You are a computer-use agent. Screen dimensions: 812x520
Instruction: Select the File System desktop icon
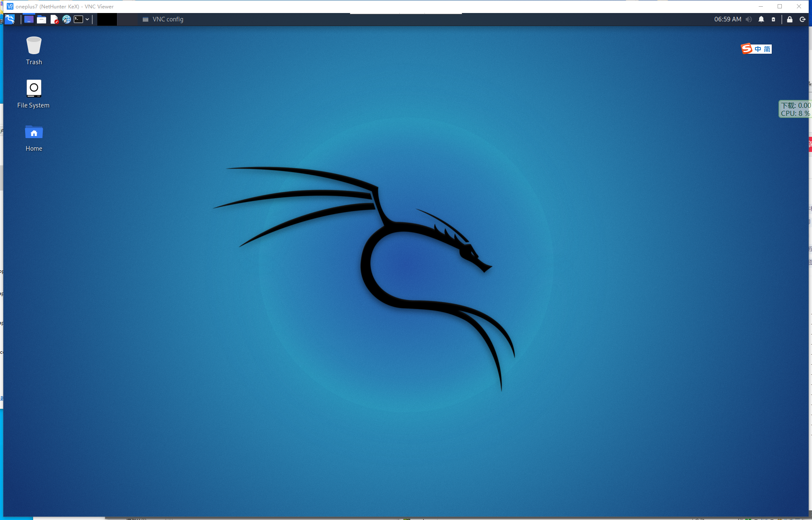(34, 94)
